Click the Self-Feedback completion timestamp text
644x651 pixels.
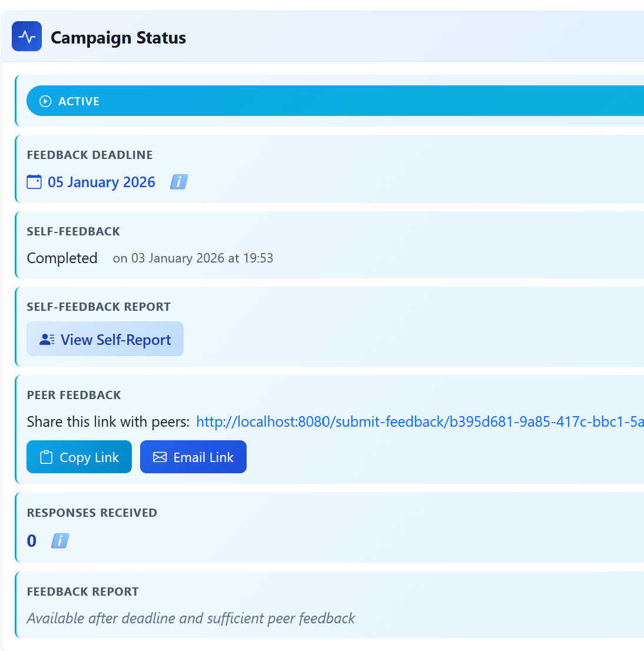point(193,258)
